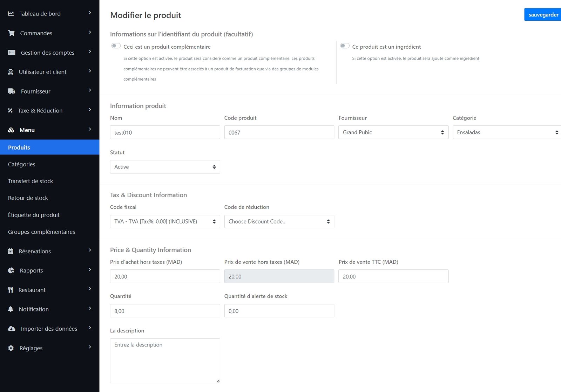
Task: Click the Réglages gear icon
Action: pyautogui.click(x=11, y=348)
